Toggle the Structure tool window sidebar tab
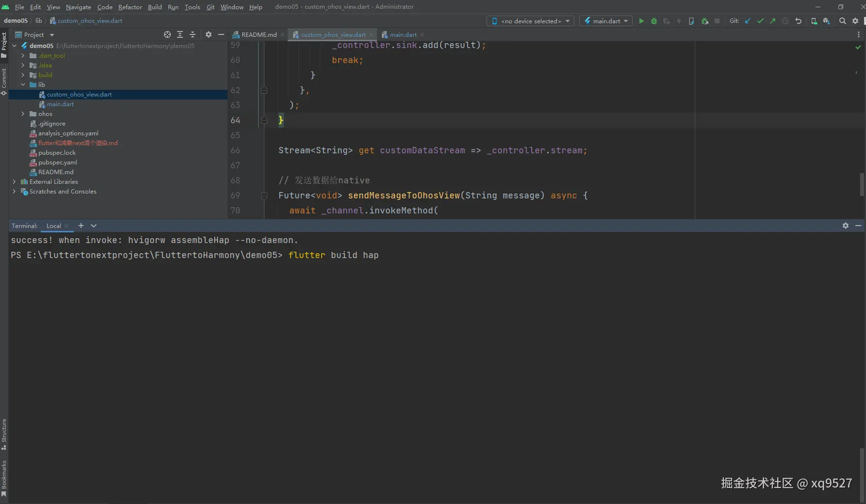The width and height of the screenshot is (866, 504). click(x=4, y=431)
